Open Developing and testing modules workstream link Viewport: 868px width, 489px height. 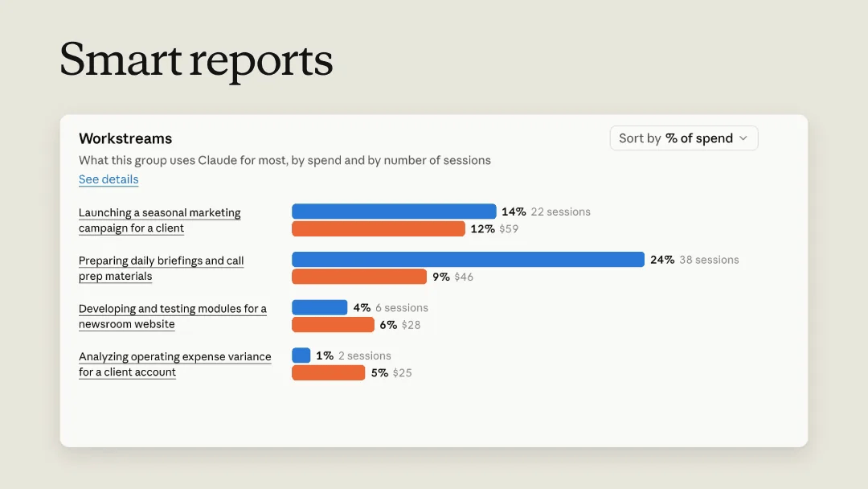tap(173, 316)
